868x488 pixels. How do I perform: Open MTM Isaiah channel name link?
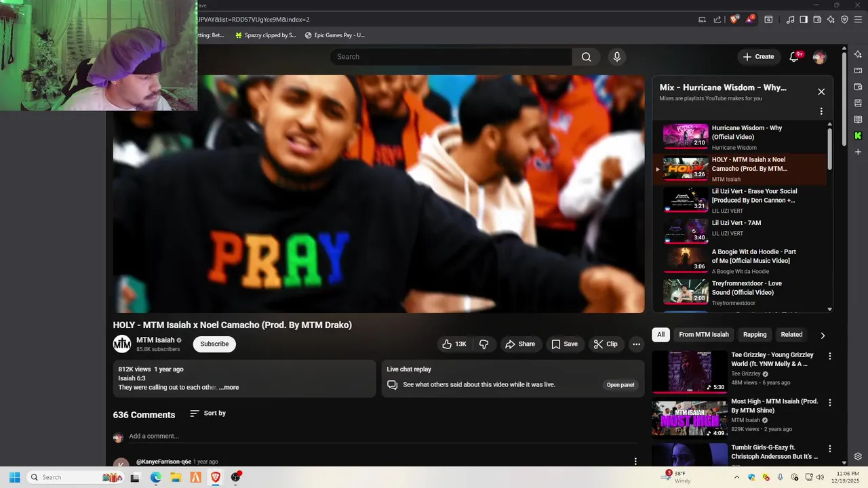[x=155, y=340]
